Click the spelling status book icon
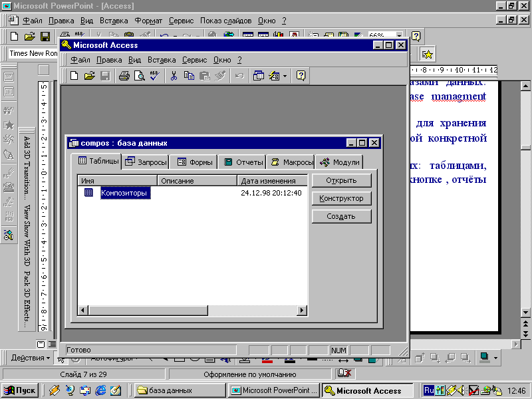The height and width of the screenshot is (399, 532). tap(344, 374)
